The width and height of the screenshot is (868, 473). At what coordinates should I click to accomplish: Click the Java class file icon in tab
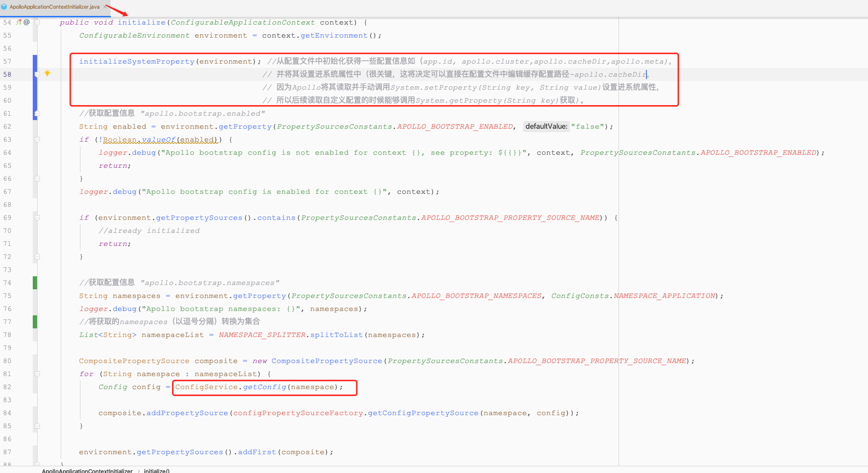click(x=4, y=7)
